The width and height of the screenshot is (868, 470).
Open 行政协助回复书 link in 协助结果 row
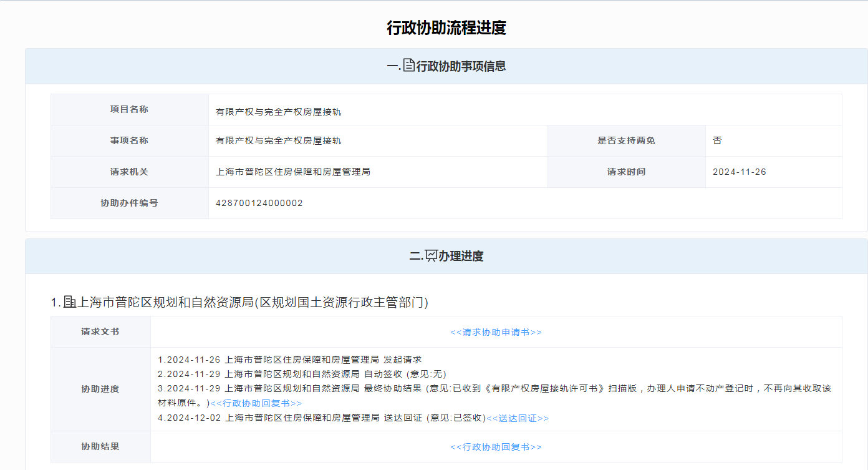pos(496,447)
